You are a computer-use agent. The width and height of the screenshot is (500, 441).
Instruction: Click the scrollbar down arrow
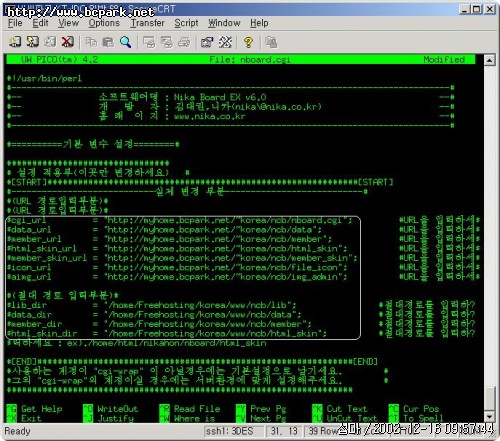click(489, 417)
